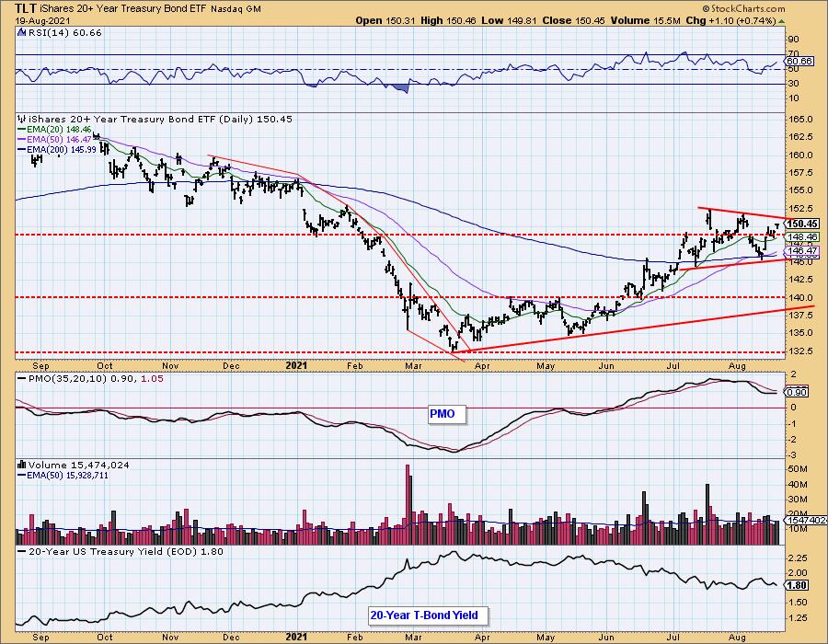Click the RSI(14) 60.66 indicator label
Image resolution: width=828 pixels, height=644 pixels.
pos(64,33)
